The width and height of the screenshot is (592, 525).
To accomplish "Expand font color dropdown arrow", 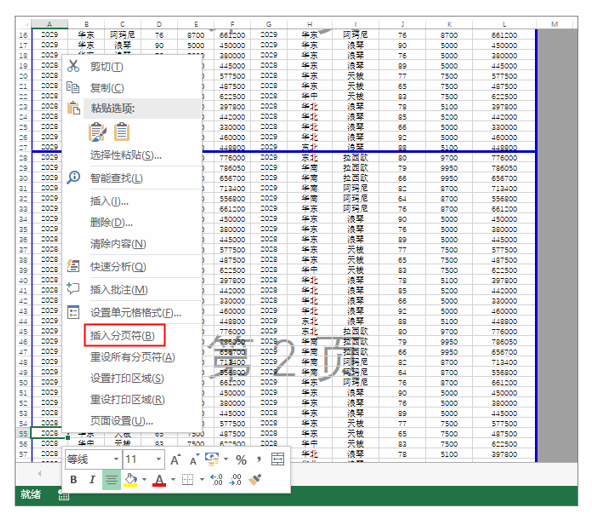I will (x=173, y=480).
